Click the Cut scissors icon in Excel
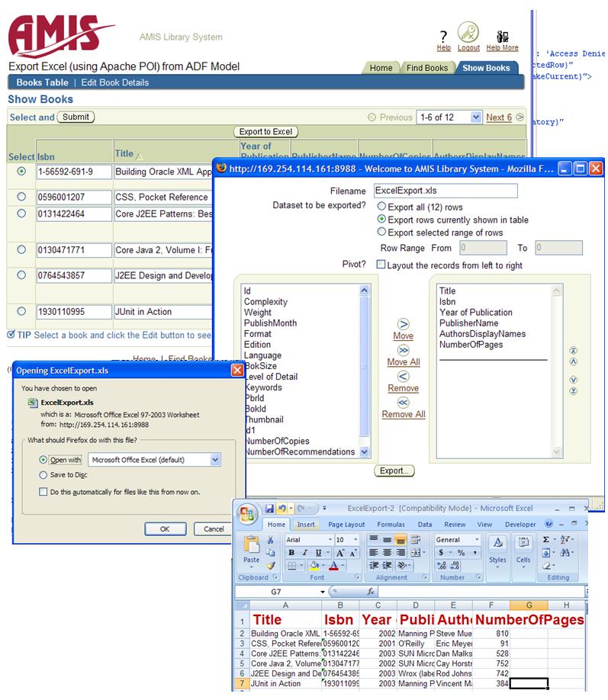 coord(270,539)
